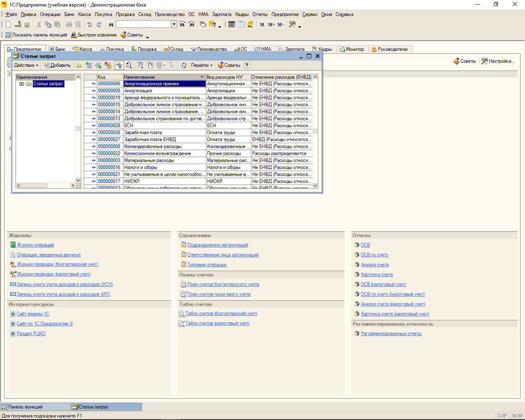Click the Настройка... button
The image size is (525, 420).
point(498,61)
